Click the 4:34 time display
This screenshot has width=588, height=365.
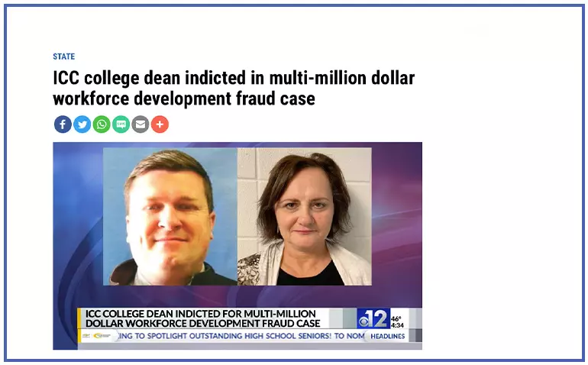(x=398, y=325)
